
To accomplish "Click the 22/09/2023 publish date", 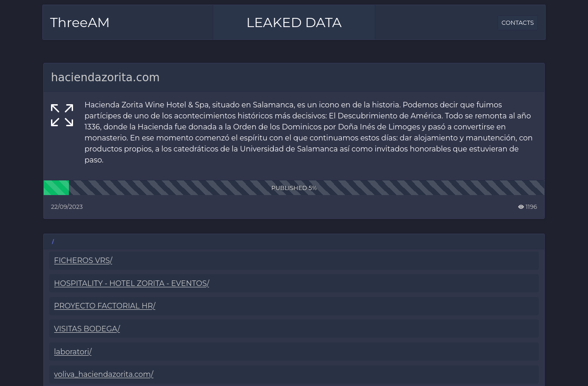I will tap(67, 207).
